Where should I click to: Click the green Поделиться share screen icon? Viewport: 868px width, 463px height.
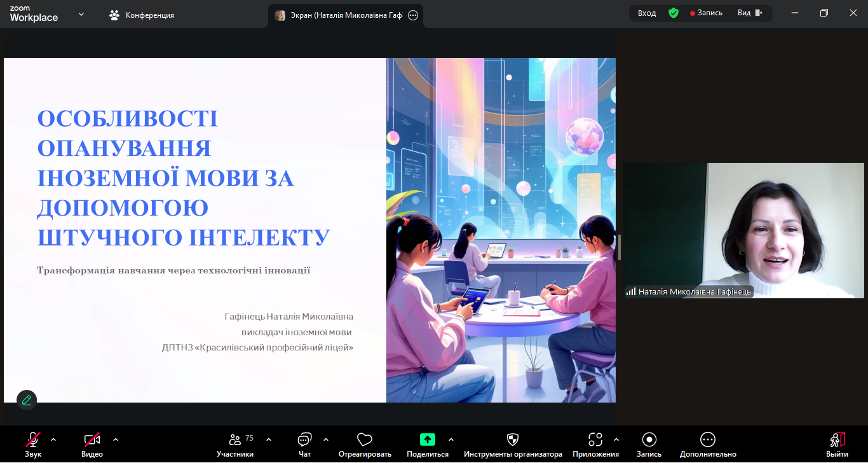click(x=428, y=439)
